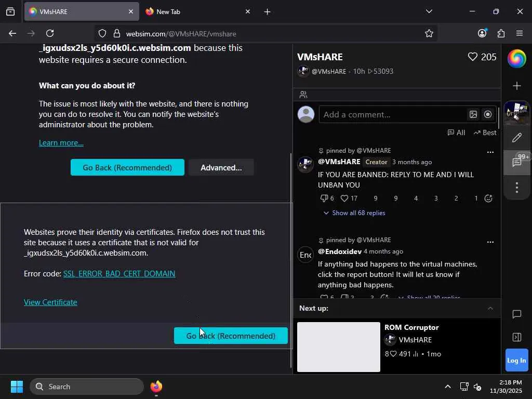
Task: Bookmark this page with the star icon
Action: tap(429, 33)
